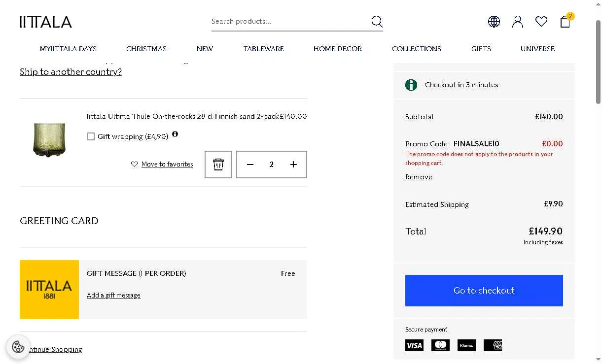Click gift wrapping info icon
This screenshot has height=364, width=602.
pos(175,134)
